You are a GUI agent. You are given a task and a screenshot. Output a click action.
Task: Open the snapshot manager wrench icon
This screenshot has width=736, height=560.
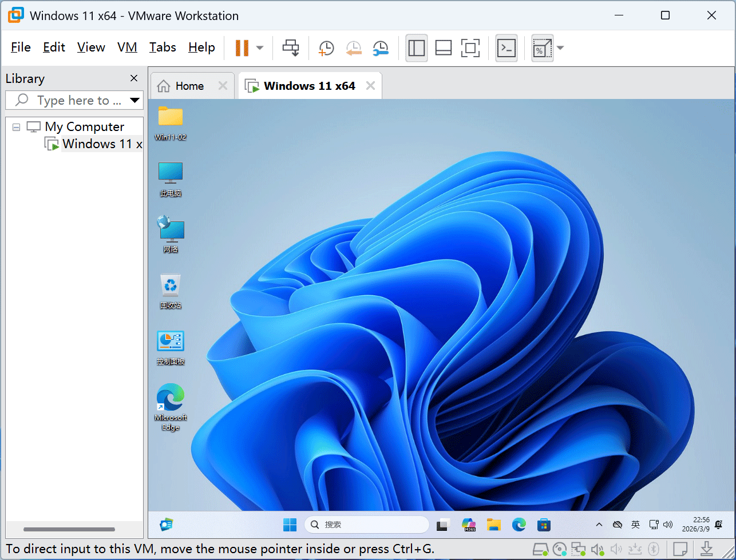pyautogui.click(x=381, y=48)
